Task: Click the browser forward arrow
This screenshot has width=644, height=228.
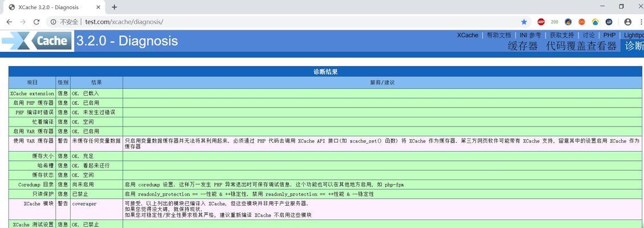Action: click(x=23, y=22)
